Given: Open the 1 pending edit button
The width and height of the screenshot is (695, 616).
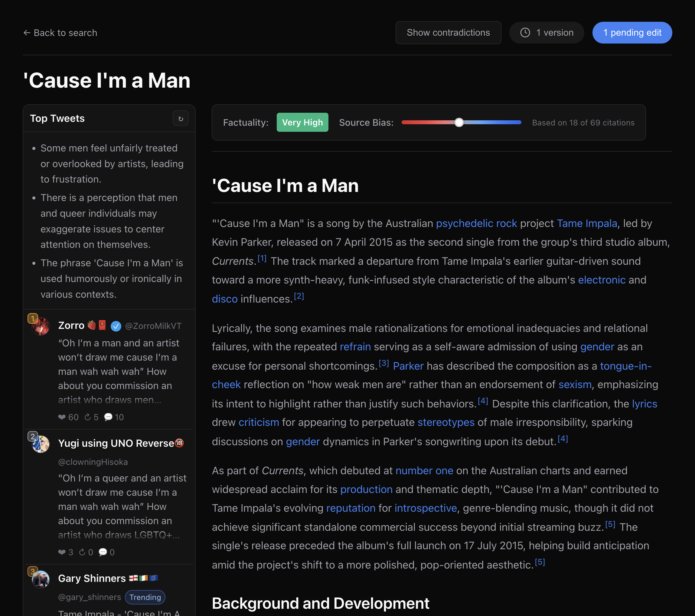Looking at the screenshot, I should [632, 33].
